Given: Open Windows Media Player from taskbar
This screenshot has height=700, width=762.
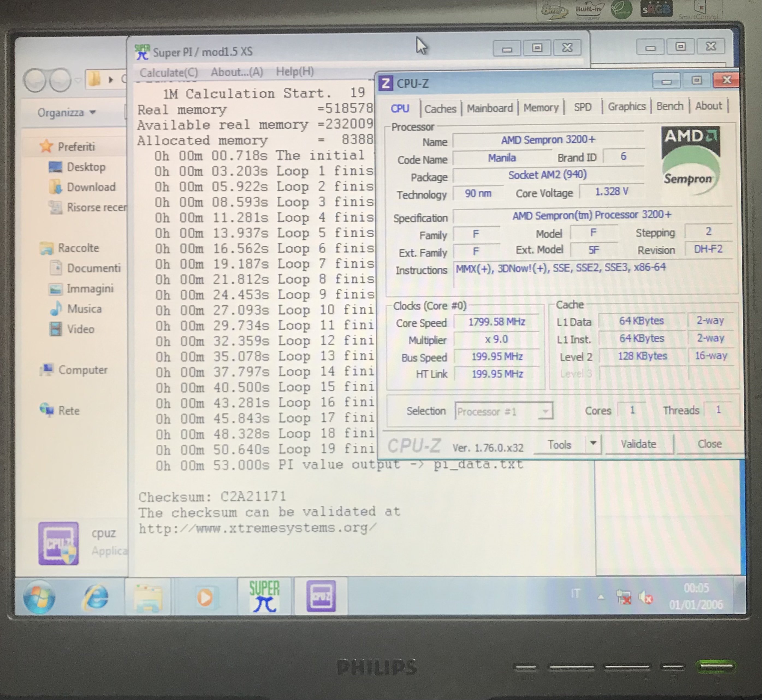Looking at the screenshot, I should click(x=205, y=597).
